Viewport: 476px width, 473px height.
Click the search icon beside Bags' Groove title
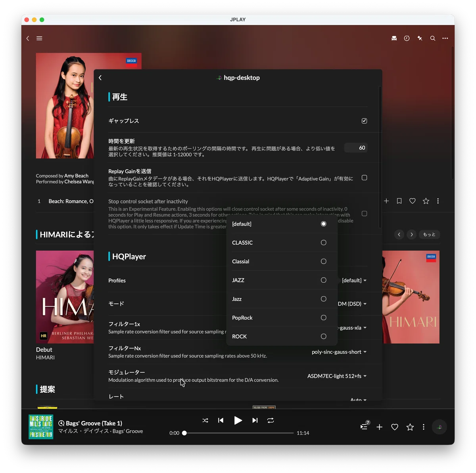click(x=61, y=423)
